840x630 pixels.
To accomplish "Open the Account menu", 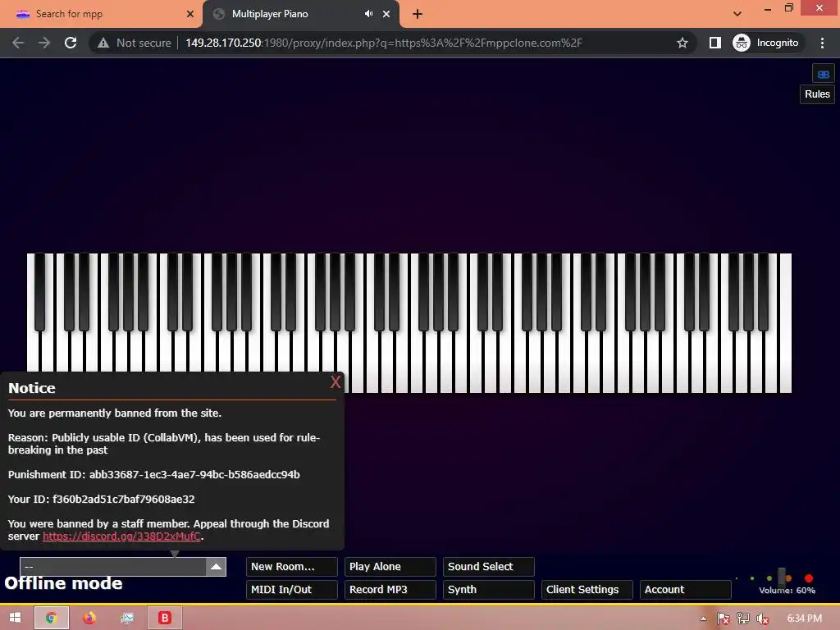I will pos(685,590).
